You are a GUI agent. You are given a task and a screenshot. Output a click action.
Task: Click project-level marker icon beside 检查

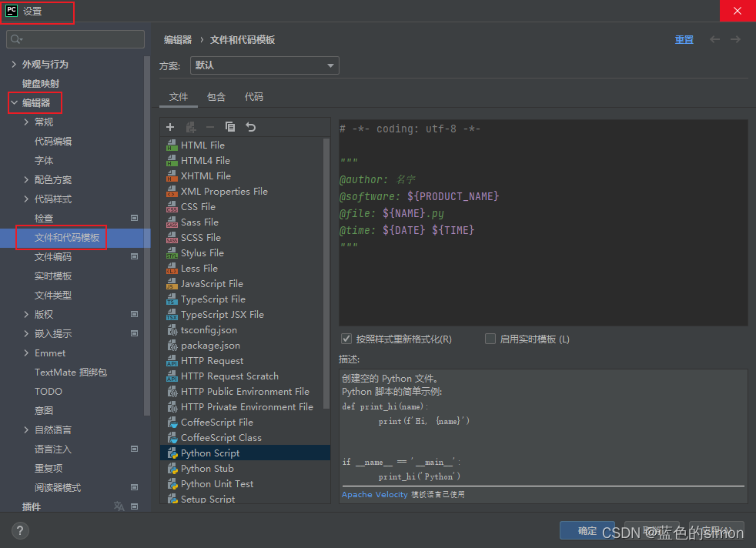tap(135, 218)
